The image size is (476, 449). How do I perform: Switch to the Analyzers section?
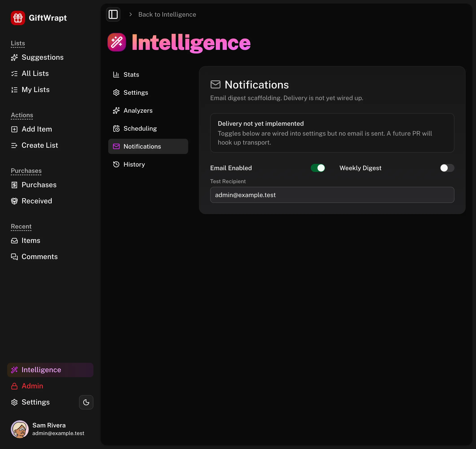[148, 110]
